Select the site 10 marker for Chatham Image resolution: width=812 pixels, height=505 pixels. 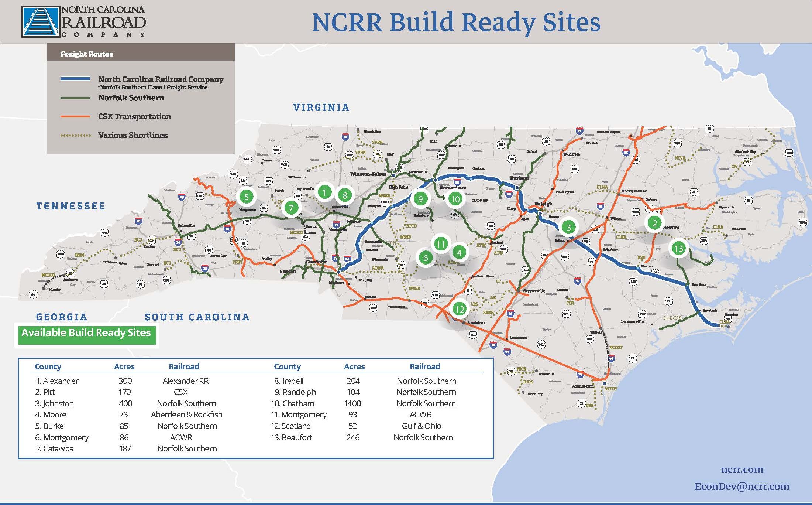click(x=455, y=199)
